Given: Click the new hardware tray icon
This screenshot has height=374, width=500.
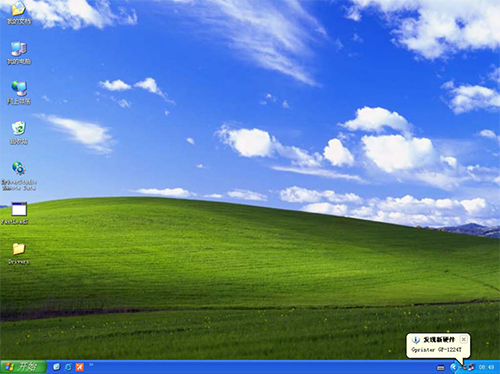Looking at the screenshot, I should (463, 368).
